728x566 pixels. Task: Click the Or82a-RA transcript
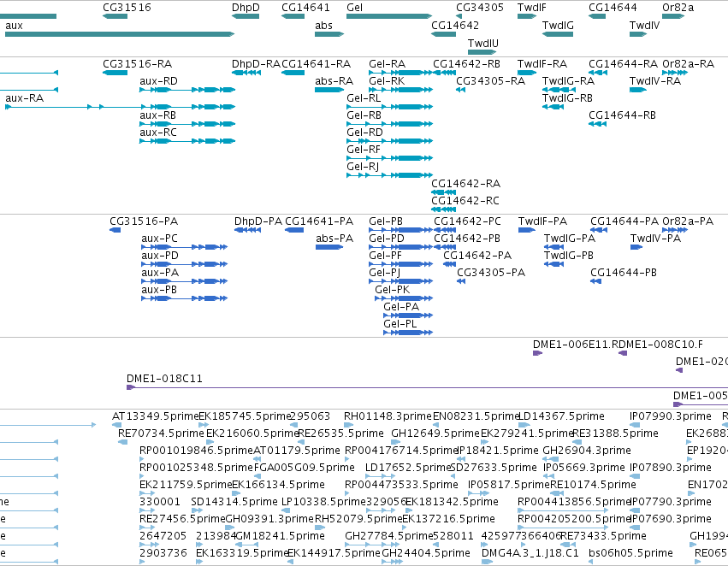[x=675, y=73]
